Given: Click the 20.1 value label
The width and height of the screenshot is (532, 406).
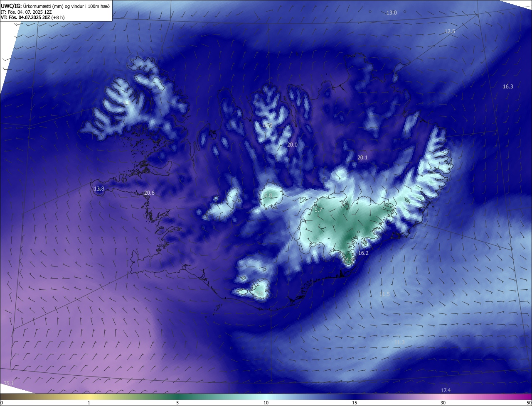Looking at the screenshot, I should click(x=362, y=158).
